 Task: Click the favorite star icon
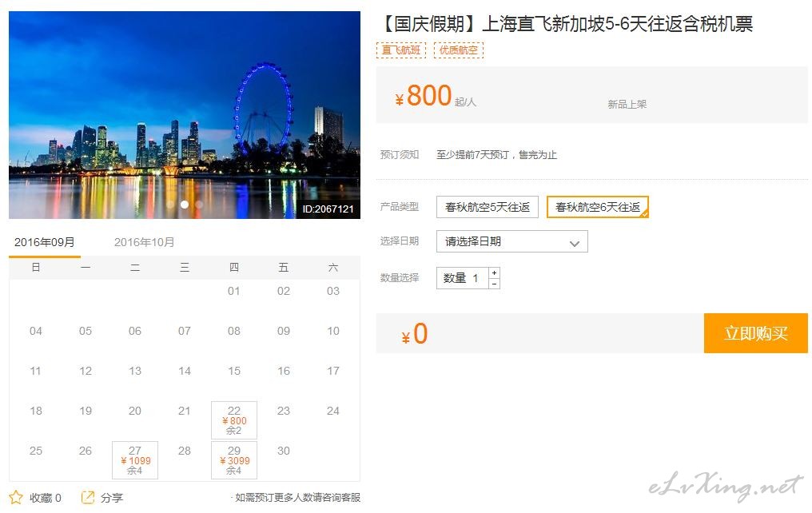click(x=16, y=498)
